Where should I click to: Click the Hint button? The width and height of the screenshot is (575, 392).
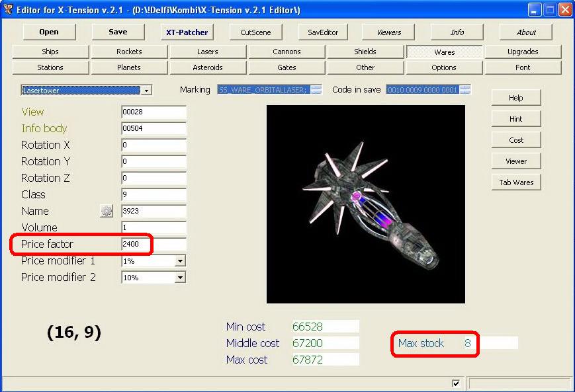pyautogui.click(x=516, y=119)
